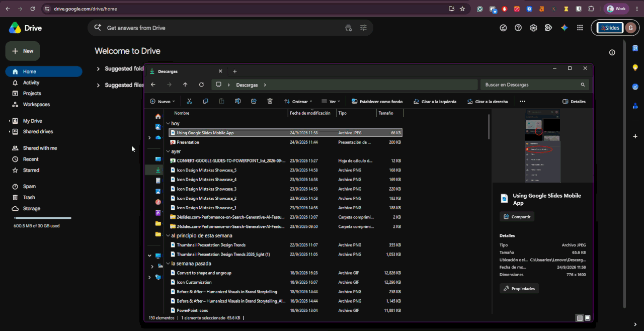Show Drive details info panel
Viewport: 644px width, 331px height.
(x=612, y=52)
